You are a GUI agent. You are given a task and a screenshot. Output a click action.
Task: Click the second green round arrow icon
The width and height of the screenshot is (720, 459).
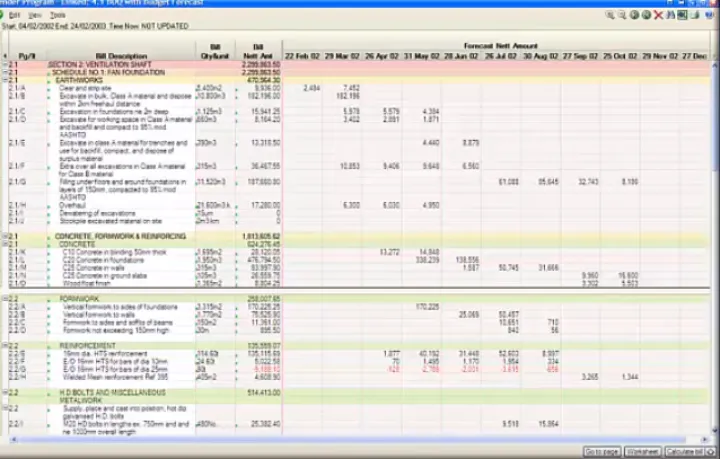pos(645,16)
